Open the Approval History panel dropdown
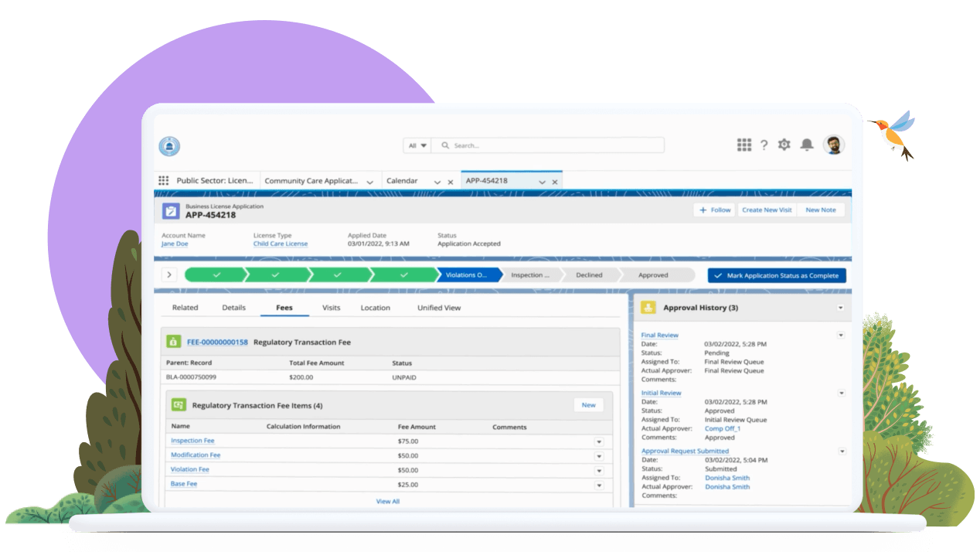The image size is (980, 552). tap(841, 308)
